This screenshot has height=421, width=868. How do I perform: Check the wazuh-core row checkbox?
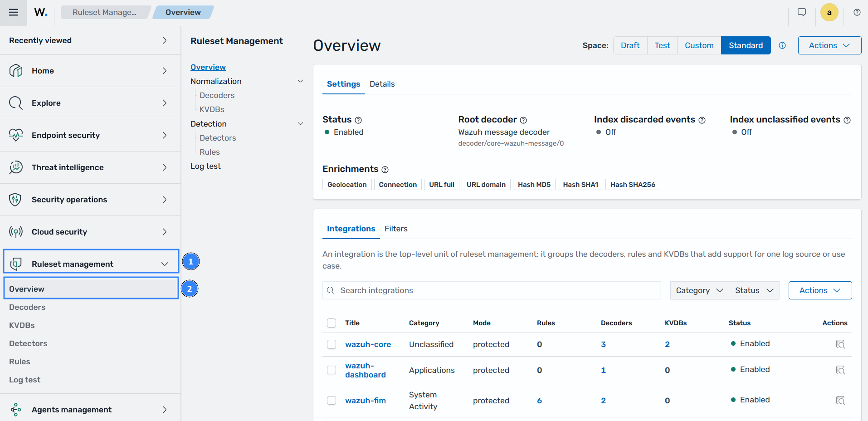tap(332, 344)
